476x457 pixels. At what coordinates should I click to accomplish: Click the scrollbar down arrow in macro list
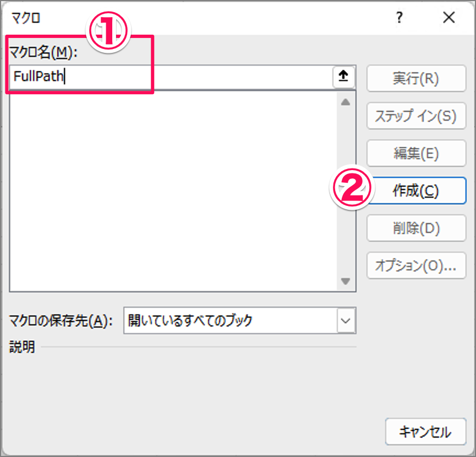(346, 282)
